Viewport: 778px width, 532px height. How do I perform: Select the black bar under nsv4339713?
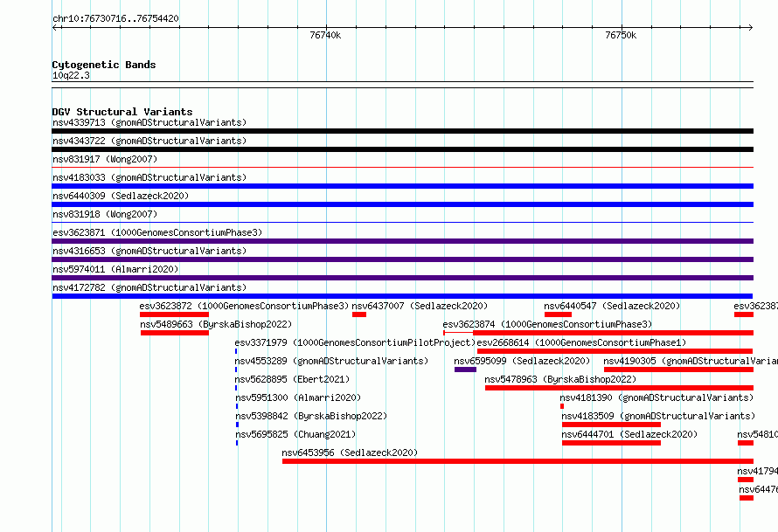(402, 131)
